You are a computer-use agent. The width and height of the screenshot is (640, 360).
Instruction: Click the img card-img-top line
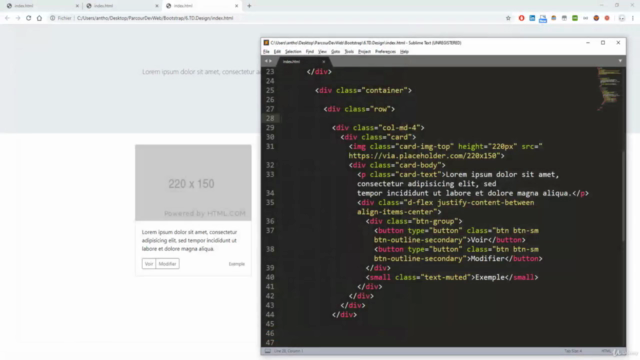pyautogui.click(x=445, y=147)
